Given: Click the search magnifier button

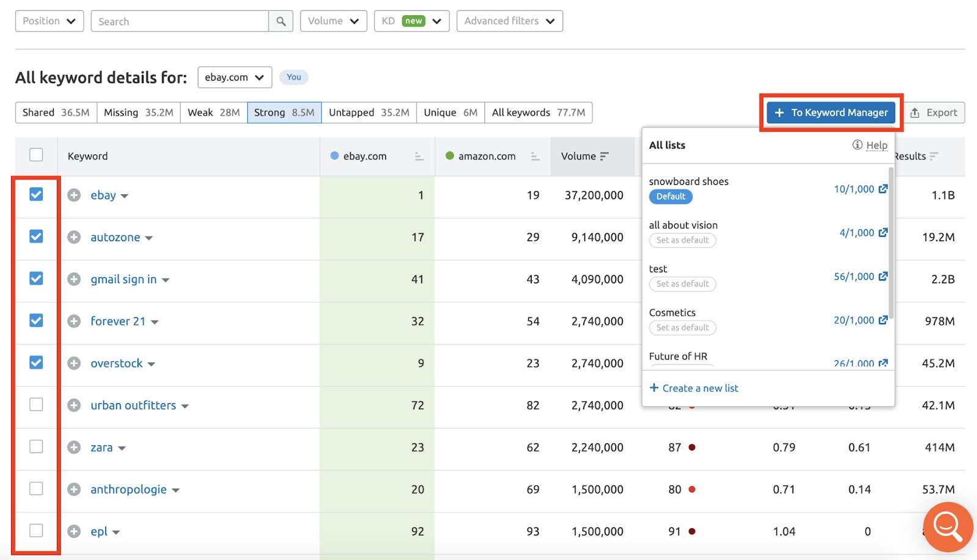Looking at the screenshot, I should [x=281, y=21].
